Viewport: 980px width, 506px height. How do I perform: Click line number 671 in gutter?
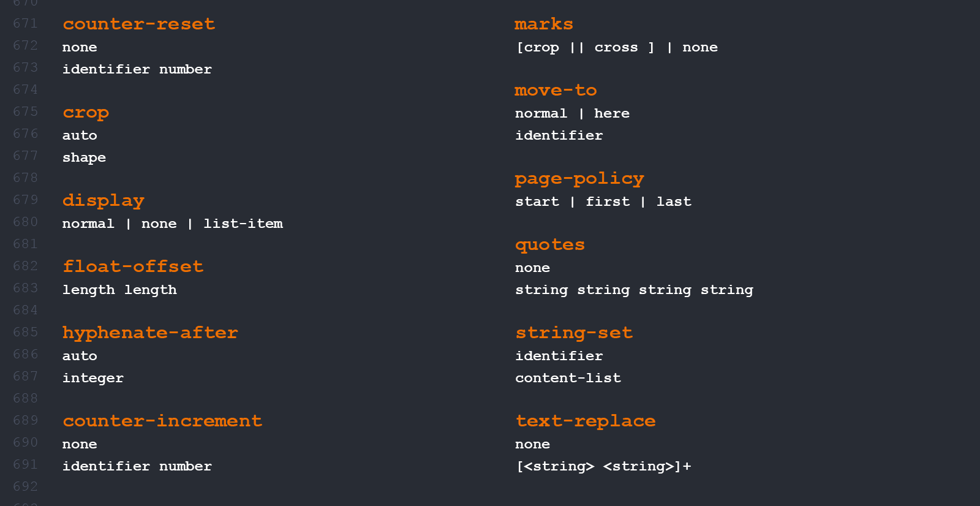[x=26, y=23]
